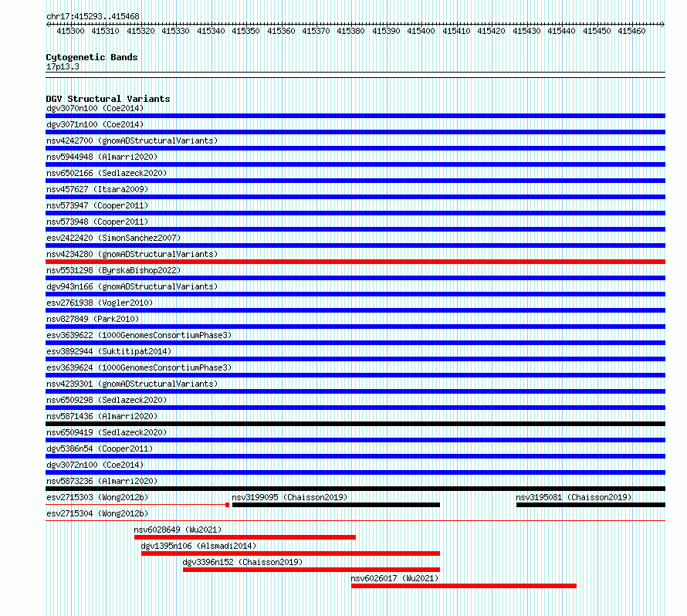The width and height of the screenshot is (687, 616).
Task: Click the red bar of nsv6028649
Action: point(245,537)
